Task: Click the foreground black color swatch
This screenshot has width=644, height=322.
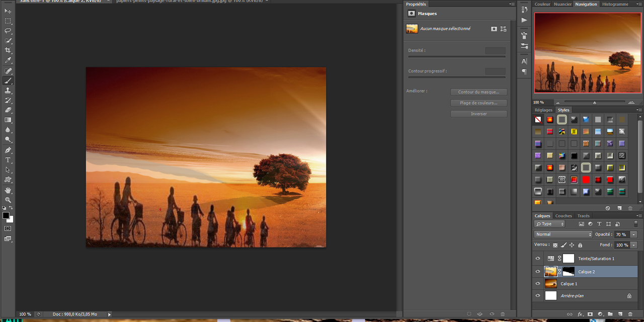Action: (6, 215)
